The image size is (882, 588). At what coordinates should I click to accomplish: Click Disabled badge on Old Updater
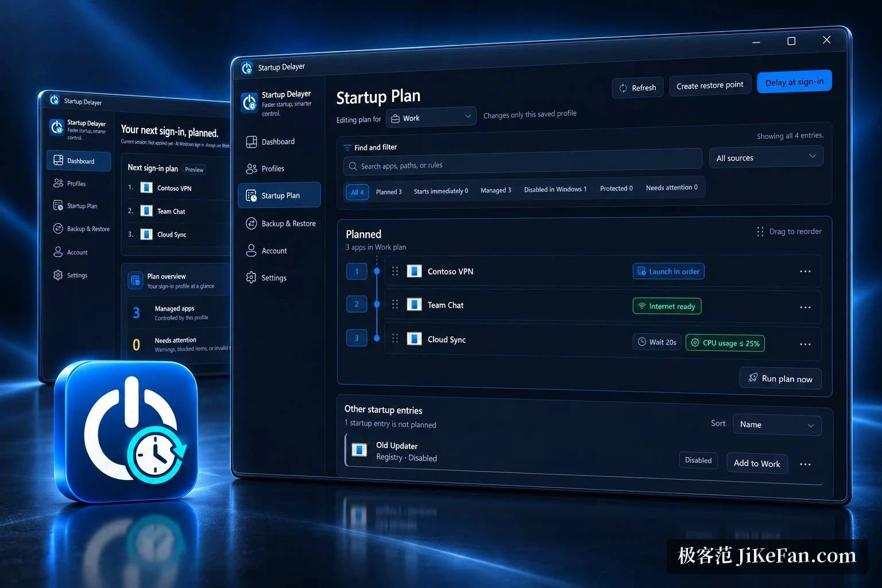[698, 461]
